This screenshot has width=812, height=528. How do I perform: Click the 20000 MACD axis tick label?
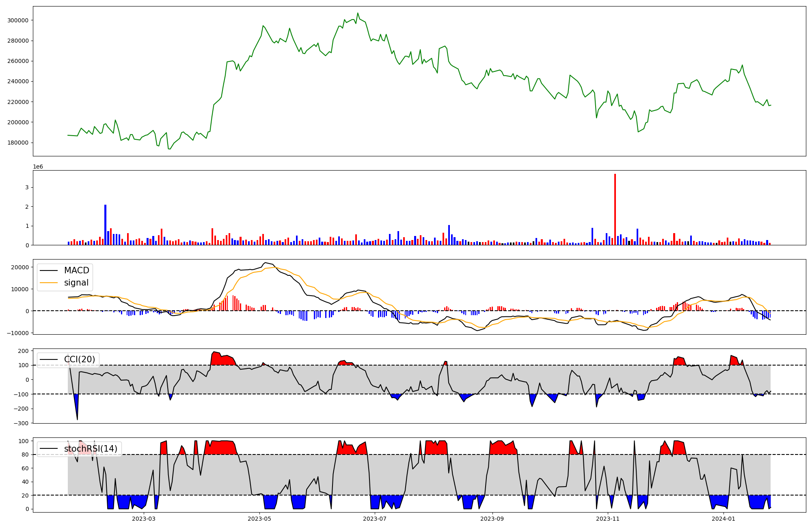point(19,267)
